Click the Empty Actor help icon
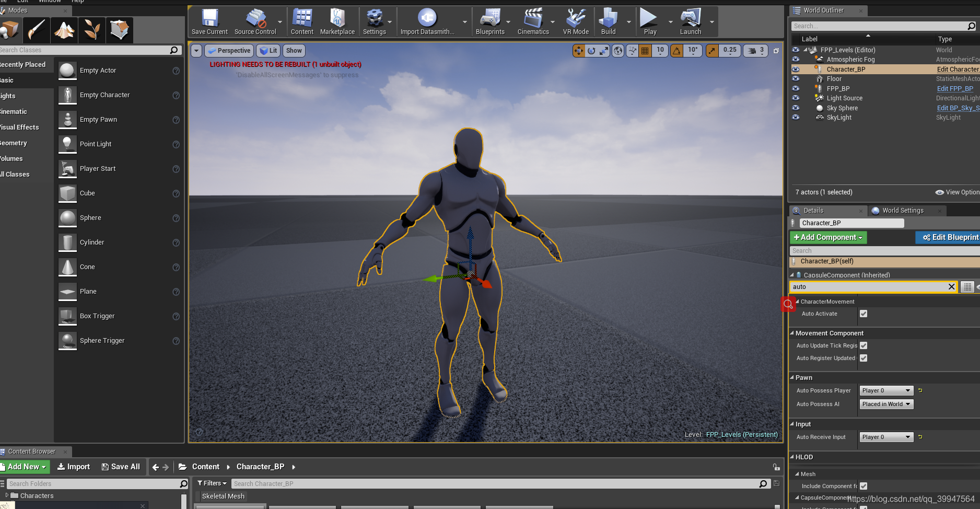 176,71
